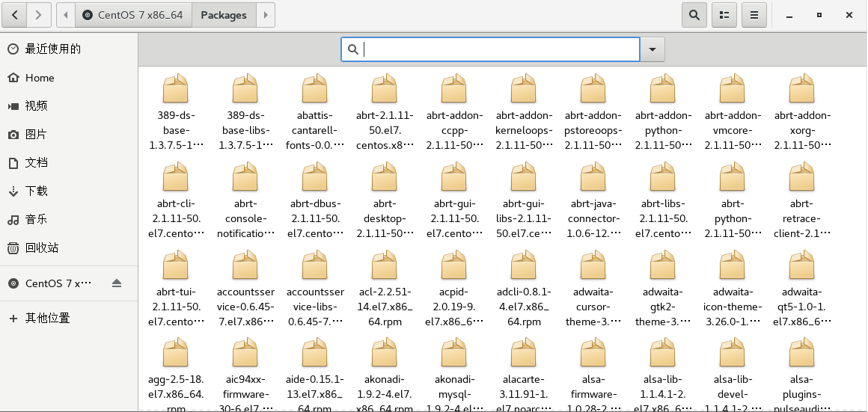
Task: Select abrt-addon-kerneloops package icon
Action: click(524, 88)
